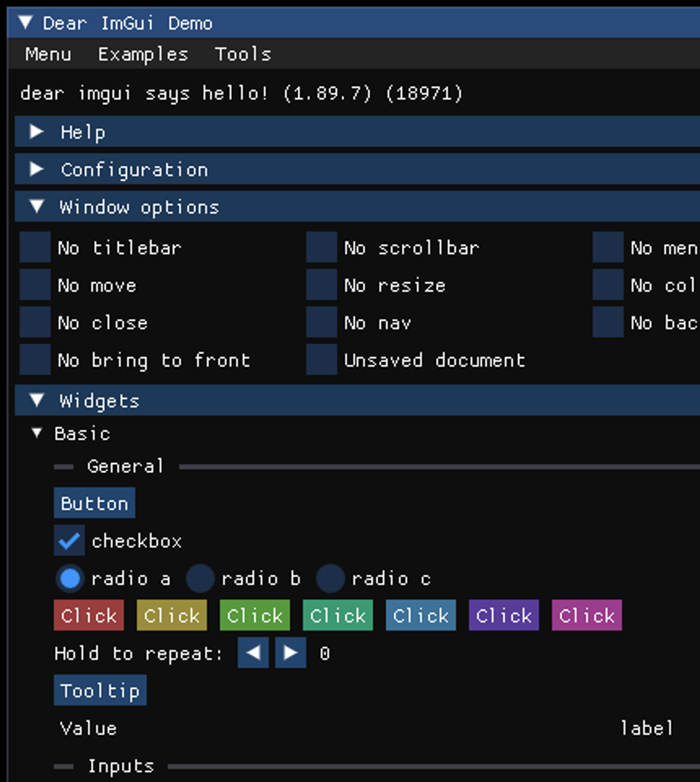Select radio a

(x=70, y=579)
